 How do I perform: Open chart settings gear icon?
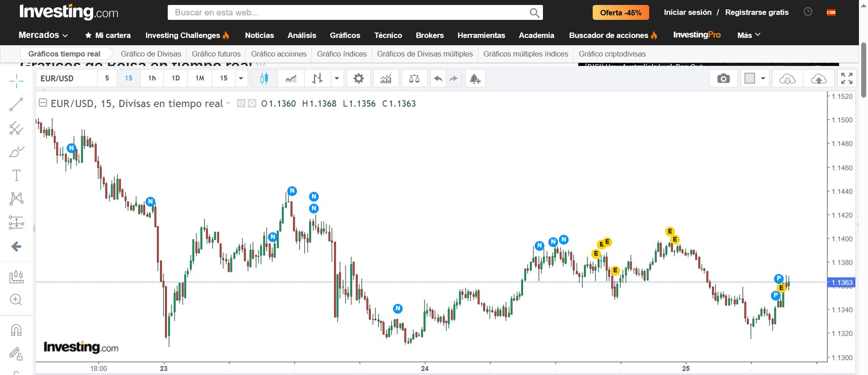click(359, 79)
